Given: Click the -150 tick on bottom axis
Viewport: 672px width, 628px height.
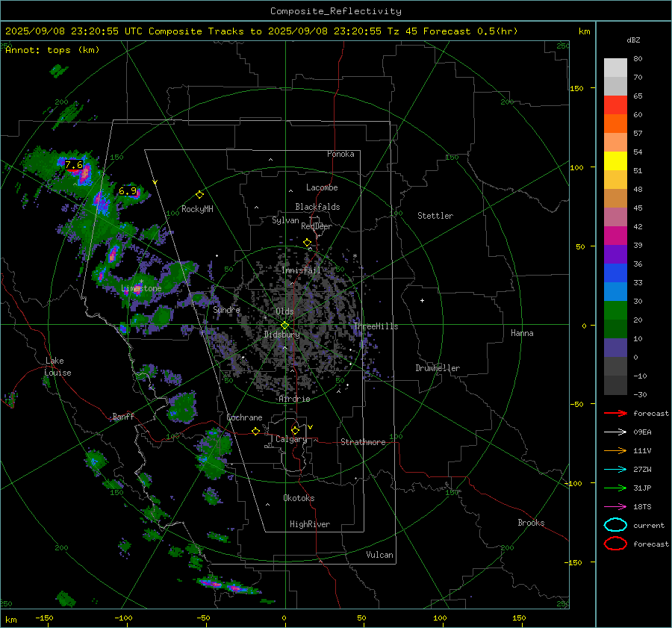Looking at the screenshot, I should pyautogui.click(x=44, y=618).
